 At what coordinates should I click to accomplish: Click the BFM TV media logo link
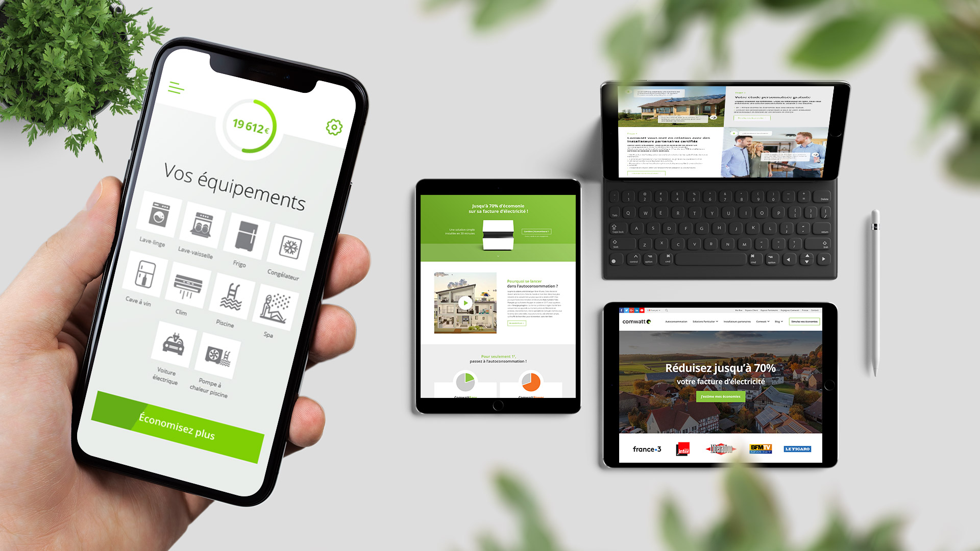[760, 449]
